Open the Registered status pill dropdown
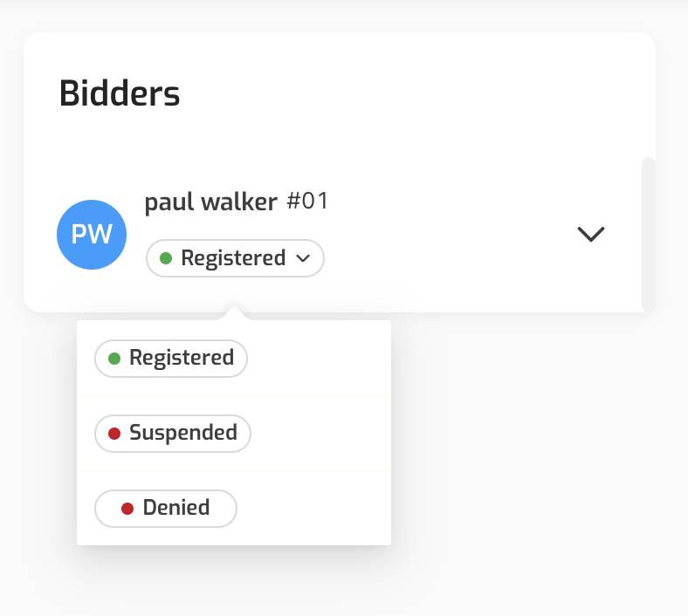The width and height of the screenshot is (688, 616). click(232, 258)
